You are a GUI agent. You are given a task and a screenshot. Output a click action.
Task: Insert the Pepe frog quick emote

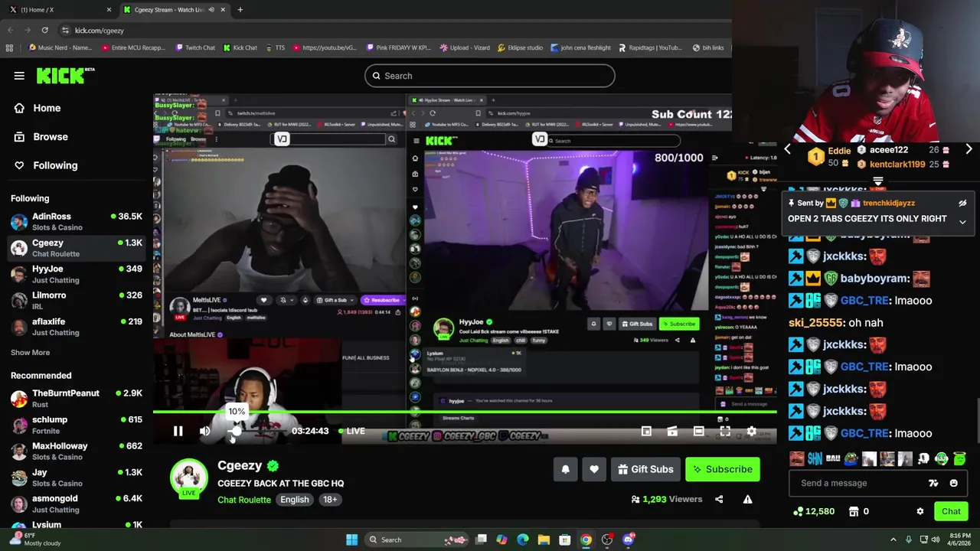[x=851, y=459]
